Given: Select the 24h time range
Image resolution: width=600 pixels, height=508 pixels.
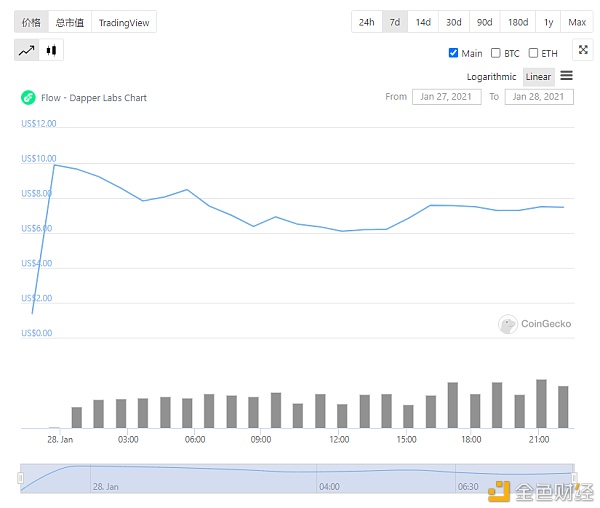Looking at the screenshot, I should coord(367,22).
